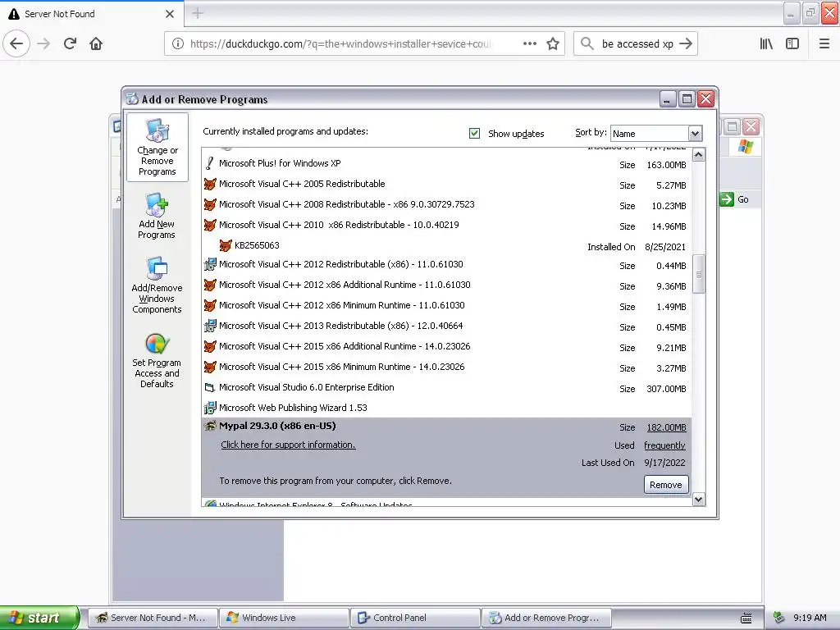This screenshot has width=840, height=630.
Task: Reload the page in the browser
Action: 70,43
